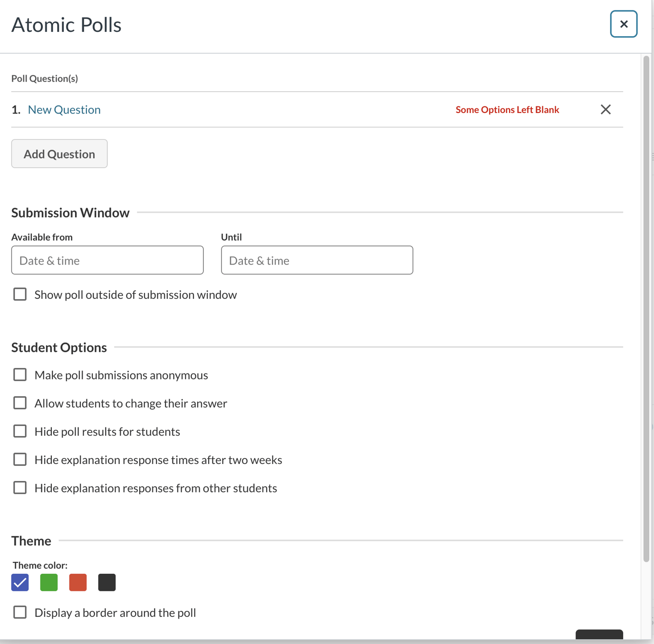The height and width of the screenshot is (644, 654).
Task: Check Hide explanation responses from other students
Action: tap(20, 488)
